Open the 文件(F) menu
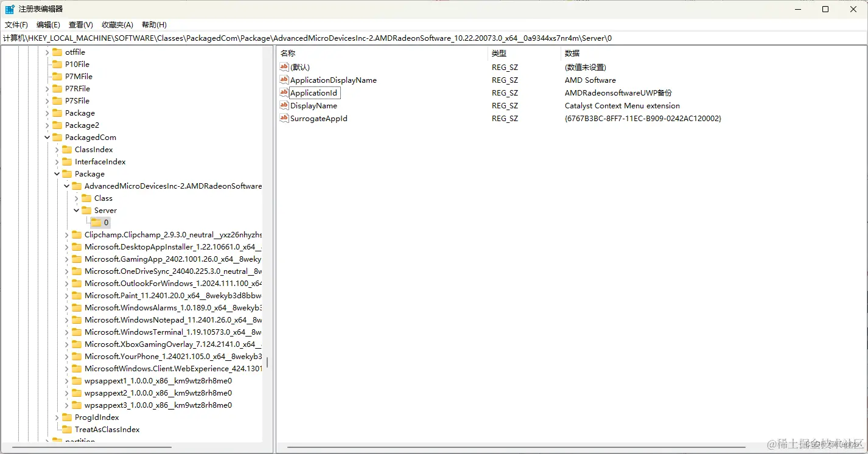 point(16,25)
